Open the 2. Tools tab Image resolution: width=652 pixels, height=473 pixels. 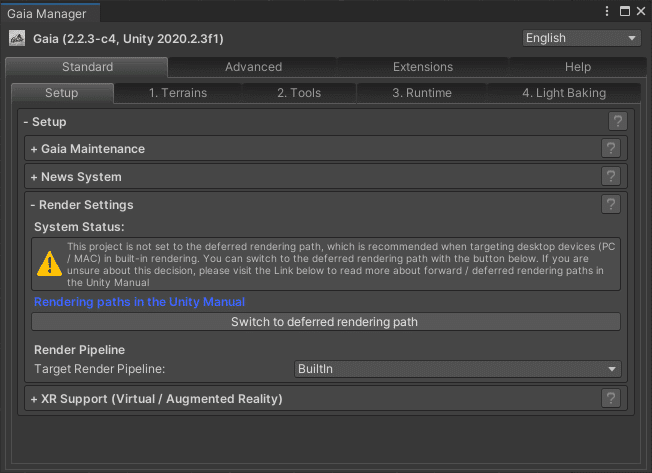coord(299,93)
